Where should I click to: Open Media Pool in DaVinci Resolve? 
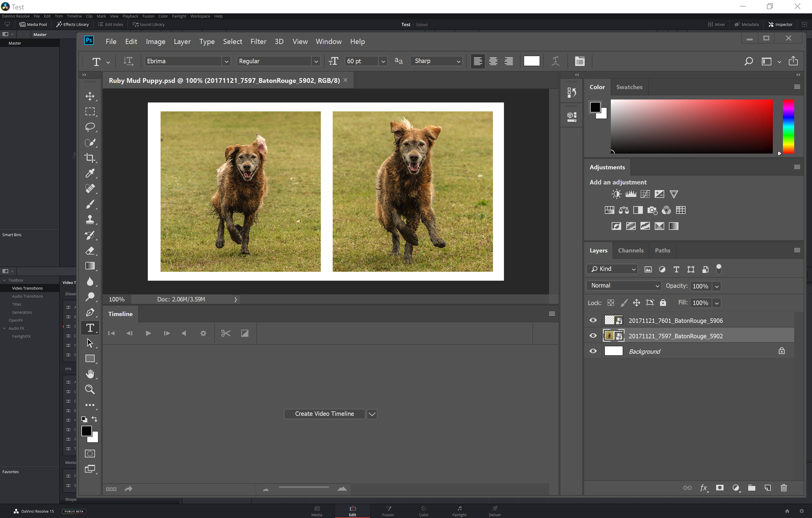click(x=33, y=24)
